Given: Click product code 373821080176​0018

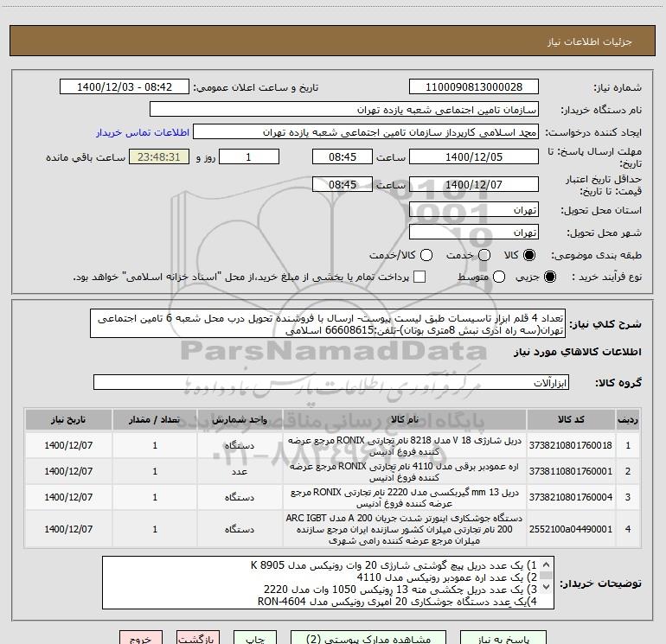Looking at the screenshot, I should pyautogui.click(x=571, y=445).
